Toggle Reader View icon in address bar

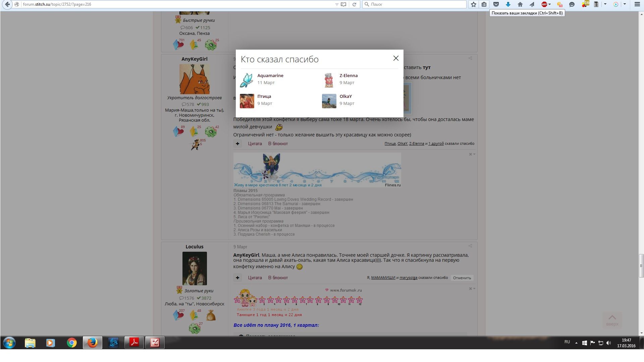click(x=343, y=4)
